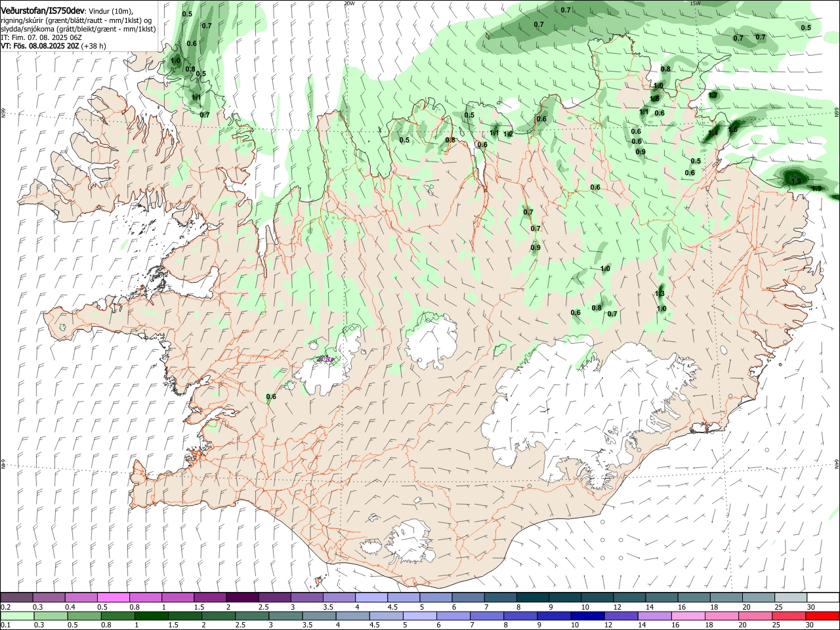Select the 'IT: Fim. 07. 08. 2025 06Z' line
The height and width of the screenshot is (630, 840).
pos(41,38)
